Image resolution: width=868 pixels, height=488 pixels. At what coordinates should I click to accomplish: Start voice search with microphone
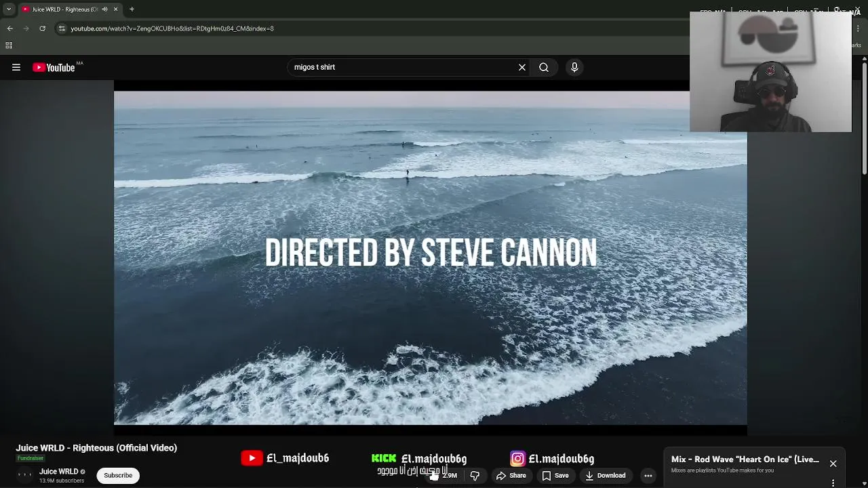click(x=574, y=67)
